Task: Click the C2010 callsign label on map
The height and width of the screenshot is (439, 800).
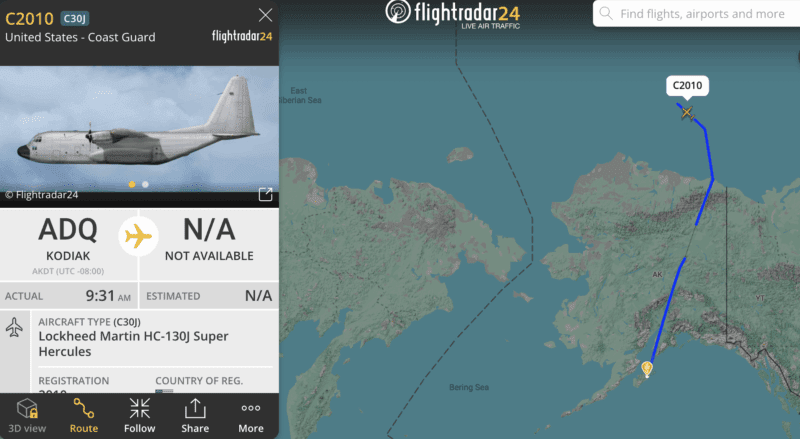Action: pos(687,86)
